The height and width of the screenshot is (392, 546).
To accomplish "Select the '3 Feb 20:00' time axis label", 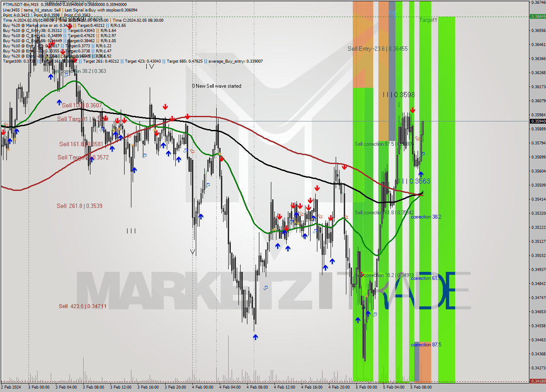I will tap(175, 387).
